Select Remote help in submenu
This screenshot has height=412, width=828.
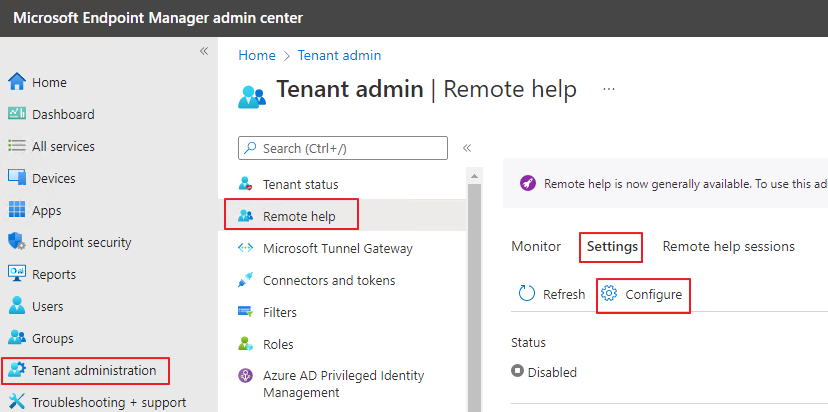coord(342,216)
